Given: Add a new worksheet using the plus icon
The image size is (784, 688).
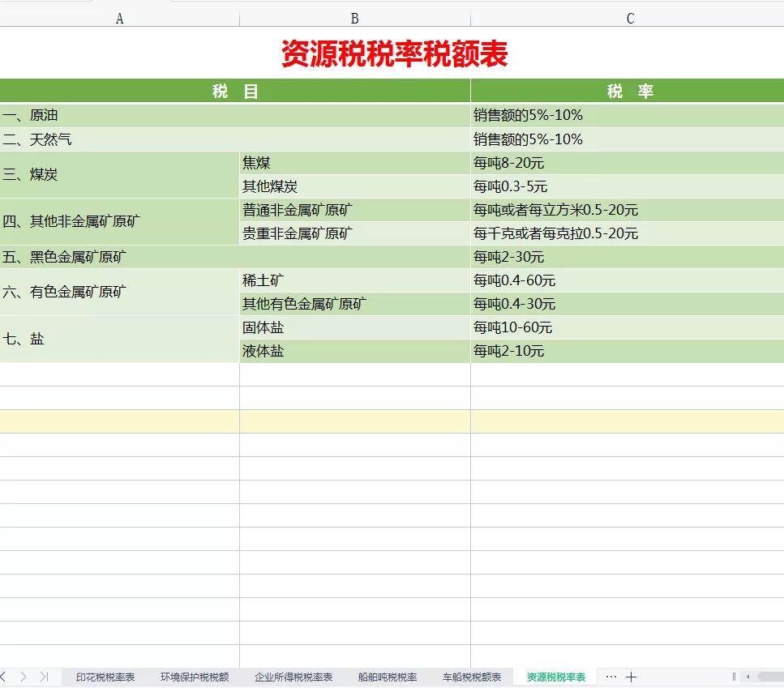Looking at the screenshot, I should 632,676.
